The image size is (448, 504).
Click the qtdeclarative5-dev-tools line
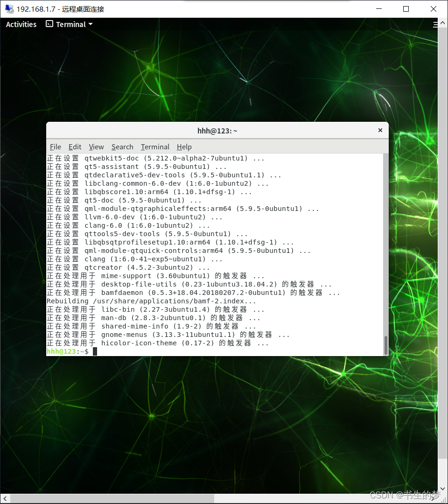pyautogui.click(x=164, y=175)
